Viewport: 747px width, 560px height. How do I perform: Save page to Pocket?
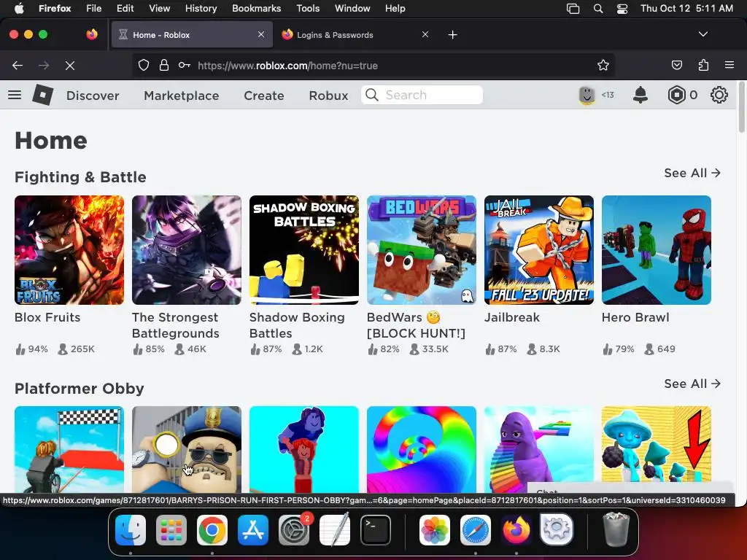tap(676, 65)
